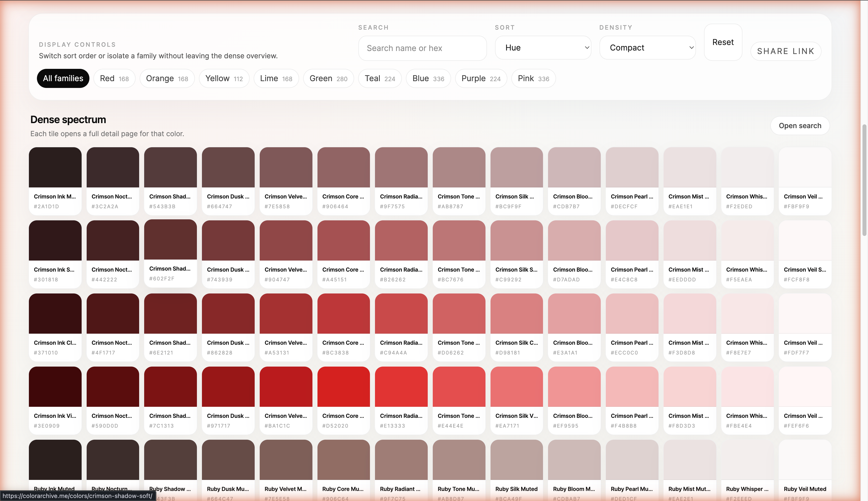Image resolution: width=868 pixels, height=501 pixels.
Task: Open the #2A1D1D Crimson Ink swatch
Action: coord(55,181)
